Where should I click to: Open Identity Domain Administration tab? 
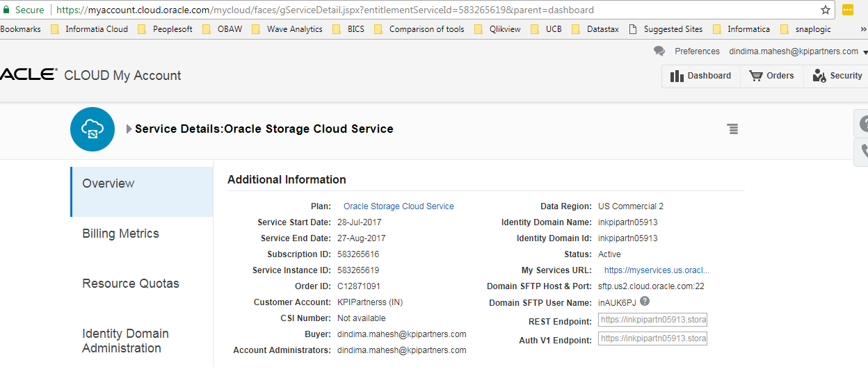[125, 341]
